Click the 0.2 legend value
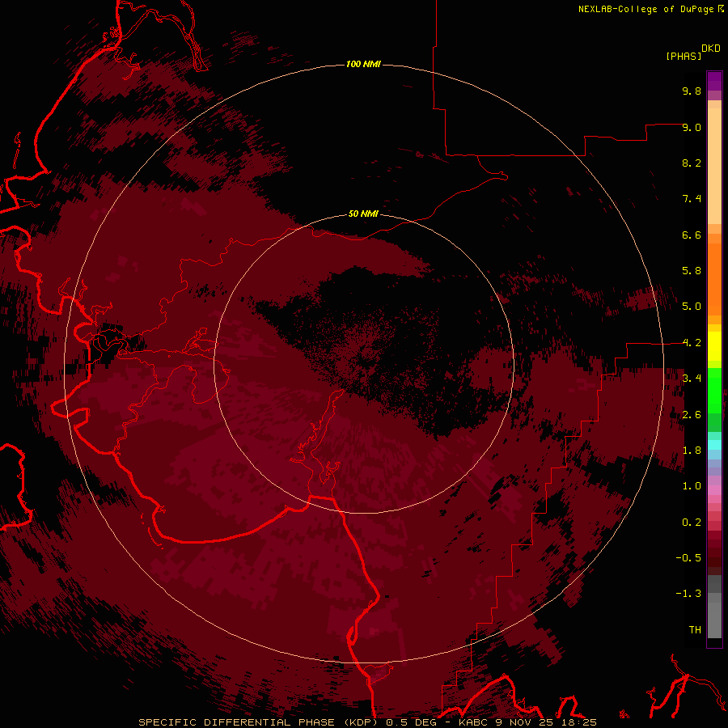728x728 pixels. 692,523
